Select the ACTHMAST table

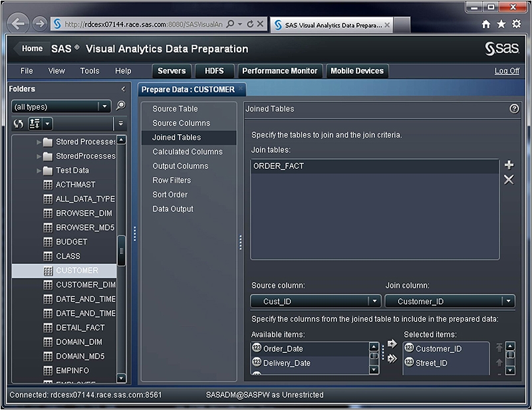75,185
